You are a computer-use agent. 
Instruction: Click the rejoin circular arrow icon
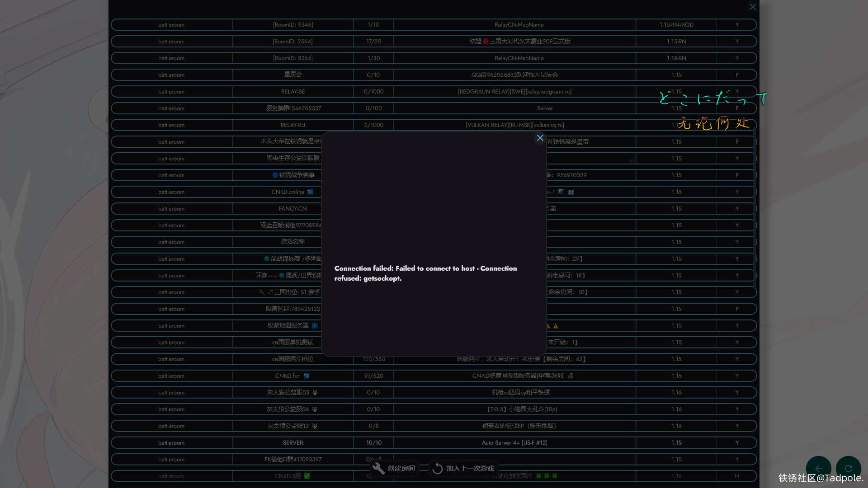437,469
